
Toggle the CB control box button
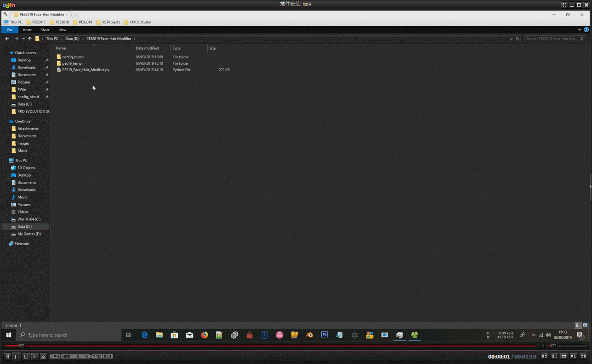click(583, 356)
